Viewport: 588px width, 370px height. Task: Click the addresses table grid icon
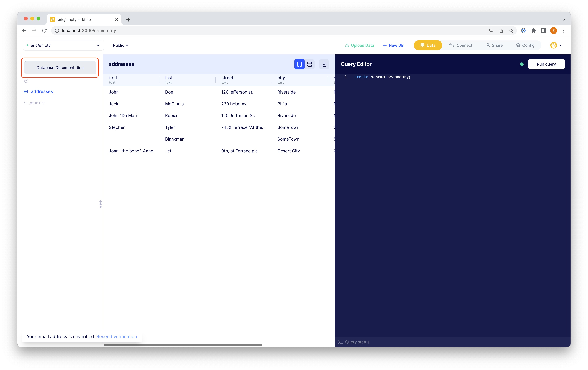click(26, 91)
